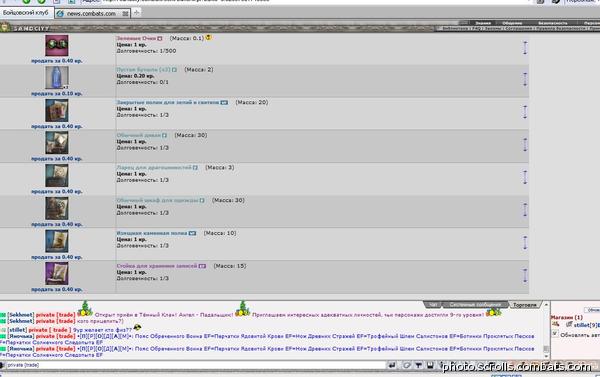Click the purple record stand thumbnail
Image resolution: width=600 pixels, height=377 pixels.
(57, 273)
